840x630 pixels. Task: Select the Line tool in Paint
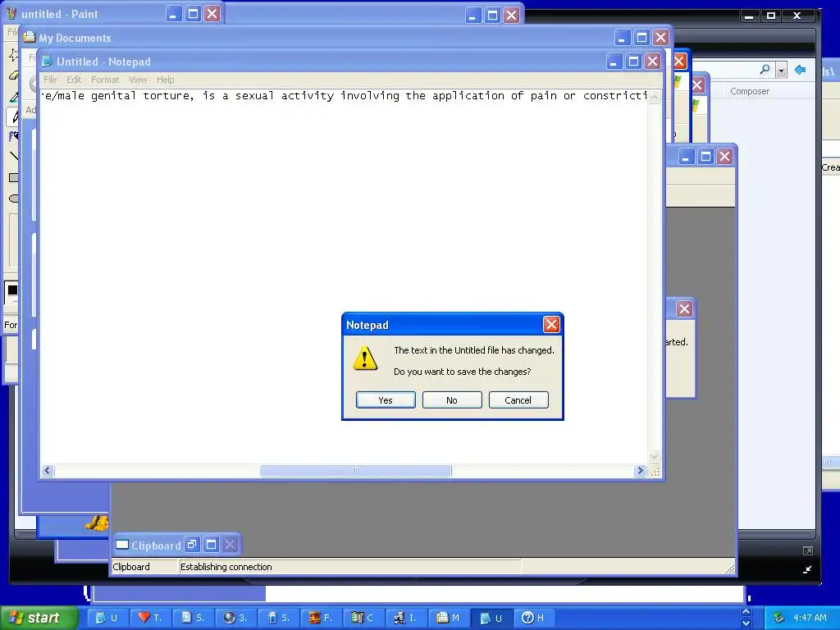(x=13, y=156)
